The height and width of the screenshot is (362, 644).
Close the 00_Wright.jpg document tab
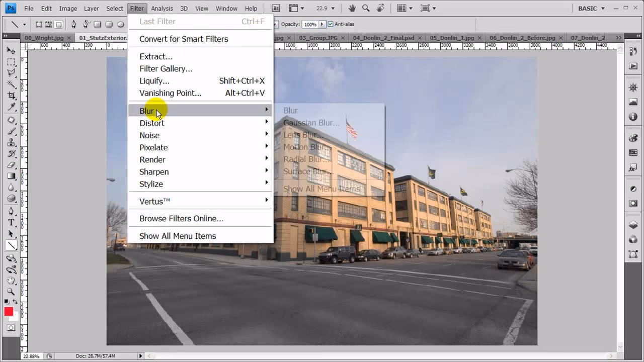click(x=69, y=38)
